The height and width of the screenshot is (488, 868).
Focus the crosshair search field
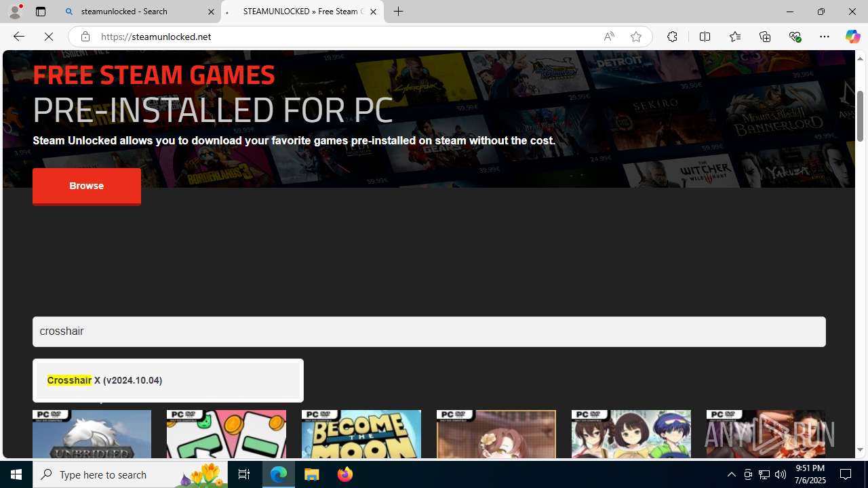point(429,331)
